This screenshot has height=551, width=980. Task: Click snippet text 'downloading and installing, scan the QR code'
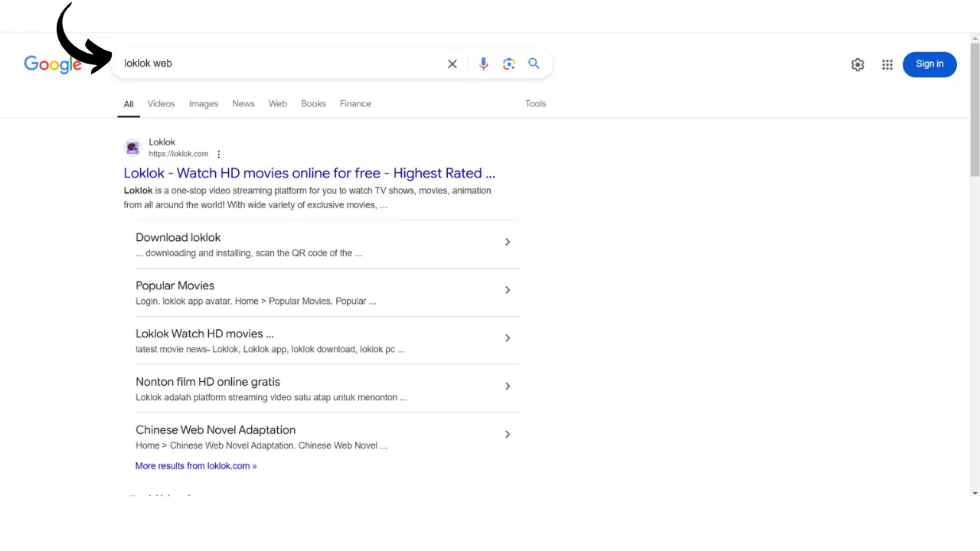(x=249, y=253)
